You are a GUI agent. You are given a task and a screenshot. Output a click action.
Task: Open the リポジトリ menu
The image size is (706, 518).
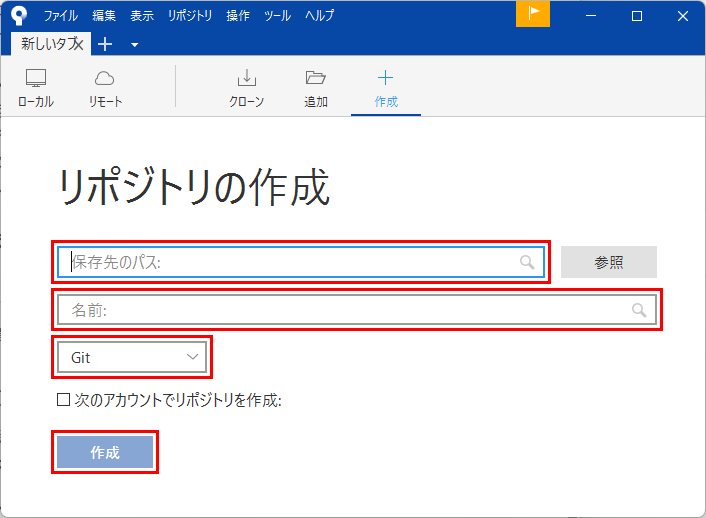pyautogui.click(x=190, y=16)
